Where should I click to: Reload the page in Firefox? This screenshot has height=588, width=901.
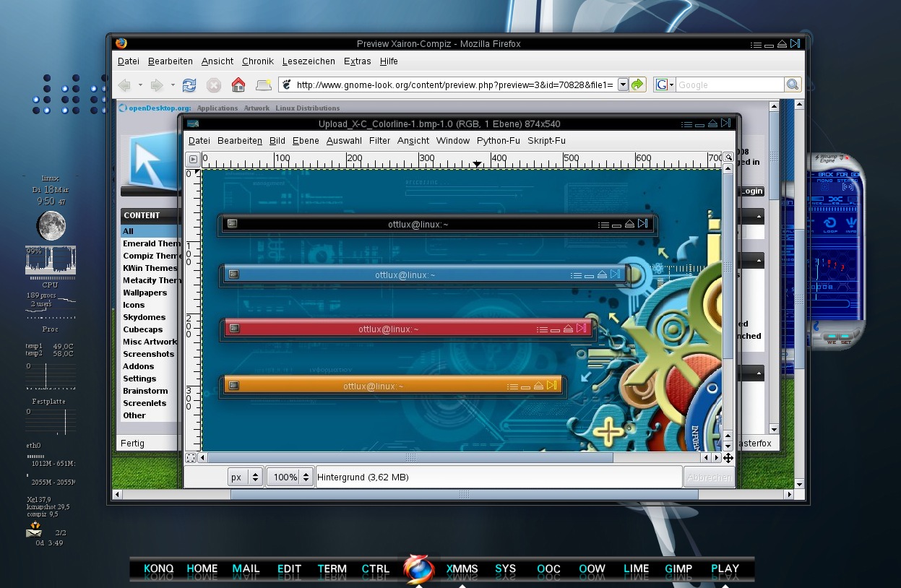[x=189, y=85]
